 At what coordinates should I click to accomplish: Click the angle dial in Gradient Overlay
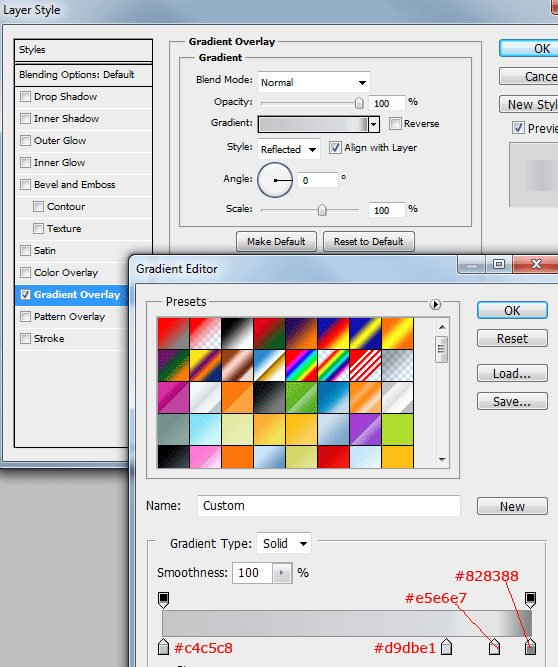click(x=275, y=180)
